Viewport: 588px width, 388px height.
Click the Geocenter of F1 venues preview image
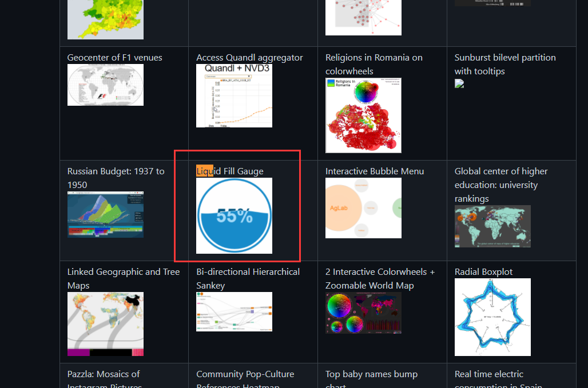pyautogui.click(x=105, y=85)
